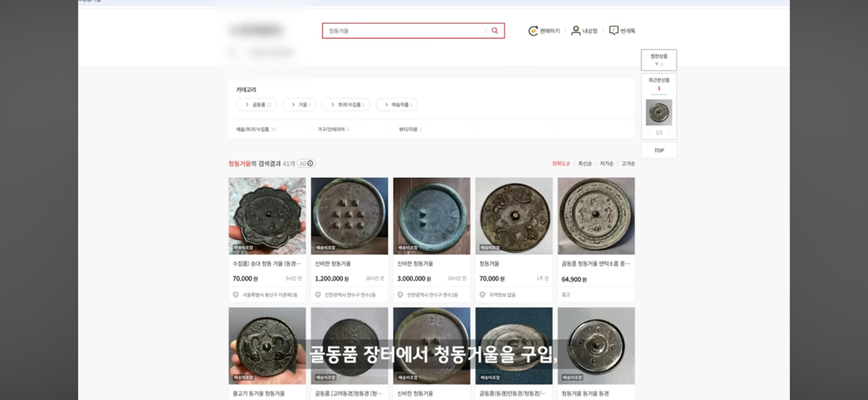The image size is (868, 400).
Task: Open 내상점 my shop person icon
Action: pyautogui.click(x=576, y=31)
